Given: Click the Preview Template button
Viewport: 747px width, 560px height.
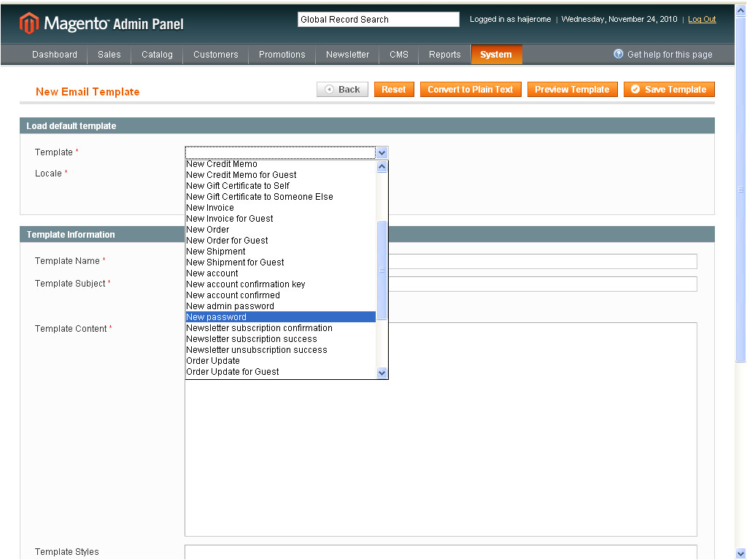Looking at the screenshot, I should click(572, 90).
